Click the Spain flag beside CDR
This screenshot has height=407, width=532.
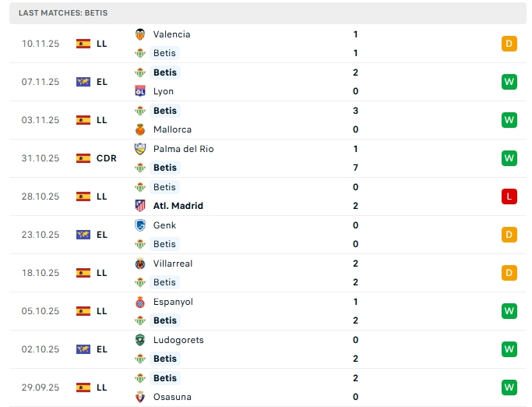pos(83,158)
